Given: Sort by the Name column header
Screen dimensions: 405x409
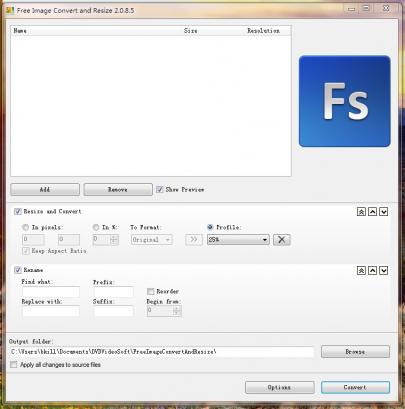Looking at the screenshot, I should pyautogui.click(x=20, y=31).
